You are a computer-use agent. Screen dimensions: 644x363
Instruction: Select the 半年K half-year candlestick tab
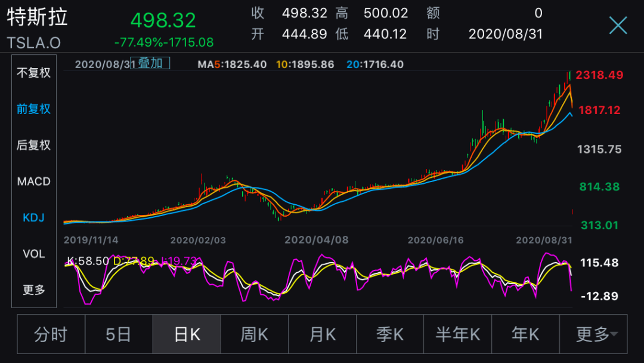pyautogui.click(x=458, y=334)
